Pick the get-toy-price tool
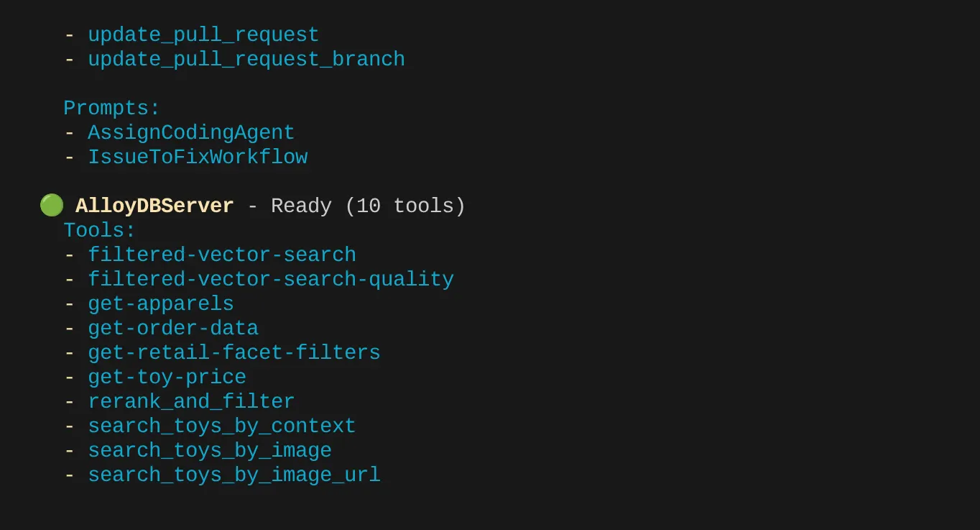 [167, 378]
